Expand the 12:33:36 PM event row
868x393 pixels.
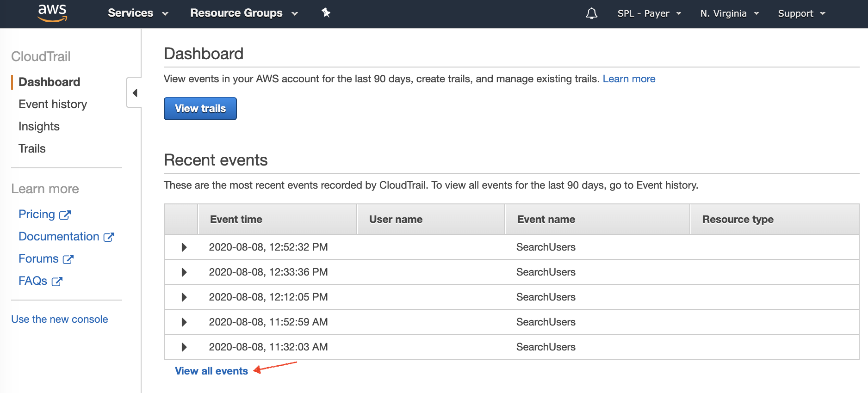click(184, 272)
